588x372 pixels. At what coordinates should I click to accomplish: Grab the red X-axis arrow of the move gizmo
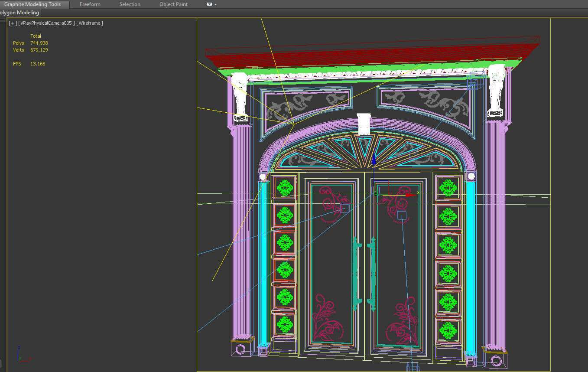[409, 195]
